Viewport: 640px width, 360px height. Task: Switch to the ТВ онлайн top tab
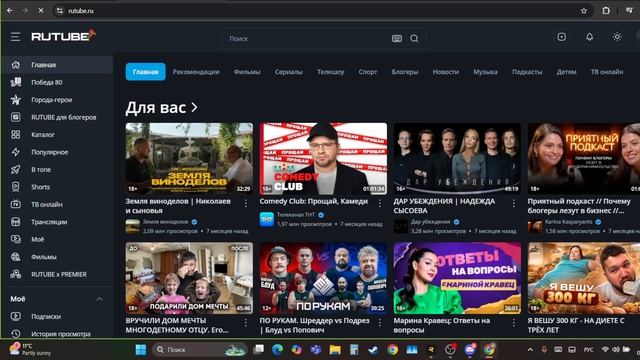tap(607, 72)
